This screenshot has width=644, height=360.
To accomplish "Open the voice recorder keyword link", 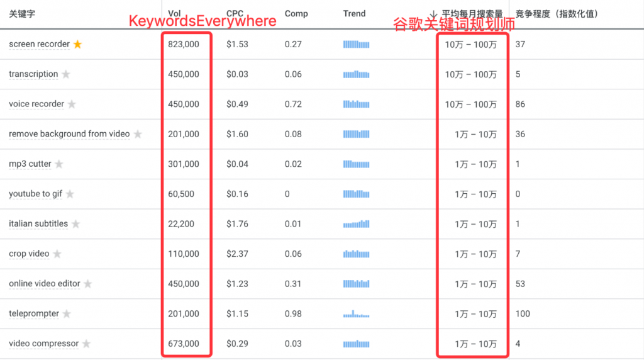I will pyautogui.click(x=36, y=104).
